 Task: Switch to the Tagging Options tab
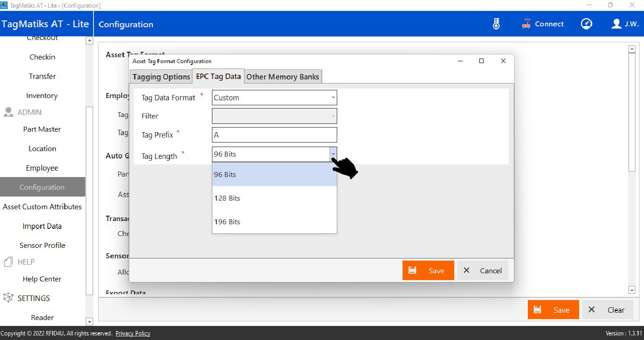(161, 77)
